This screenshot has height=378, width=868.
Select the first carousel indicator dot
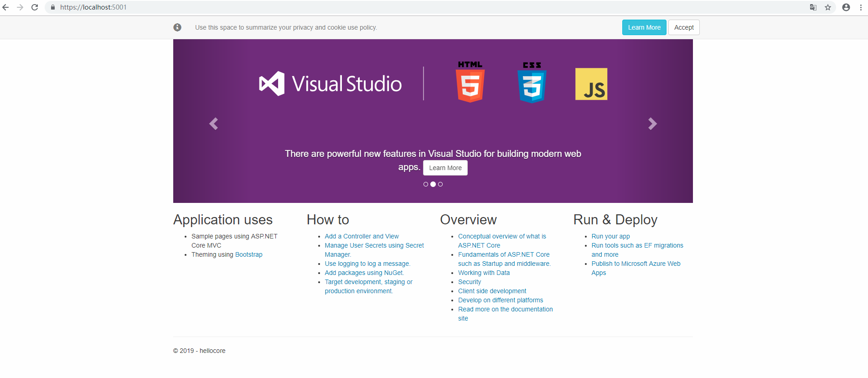(x=426, y=184)
